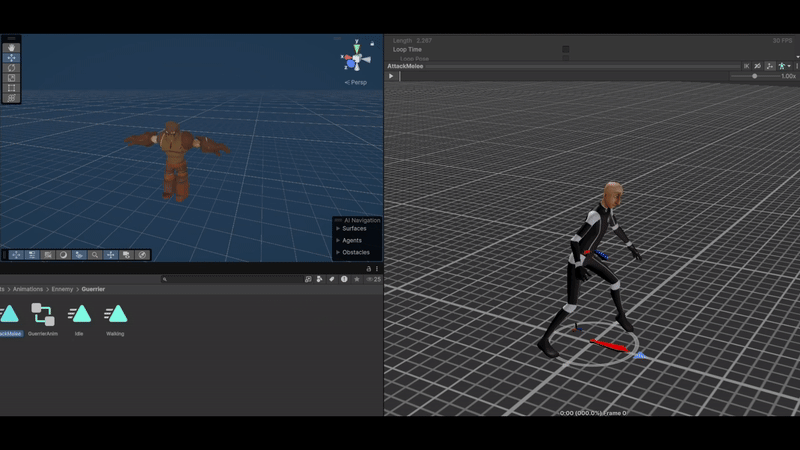800x450 pixels.
Task: Select the AttackMelee animation clip asset
Action: click(x=10, y=319)
